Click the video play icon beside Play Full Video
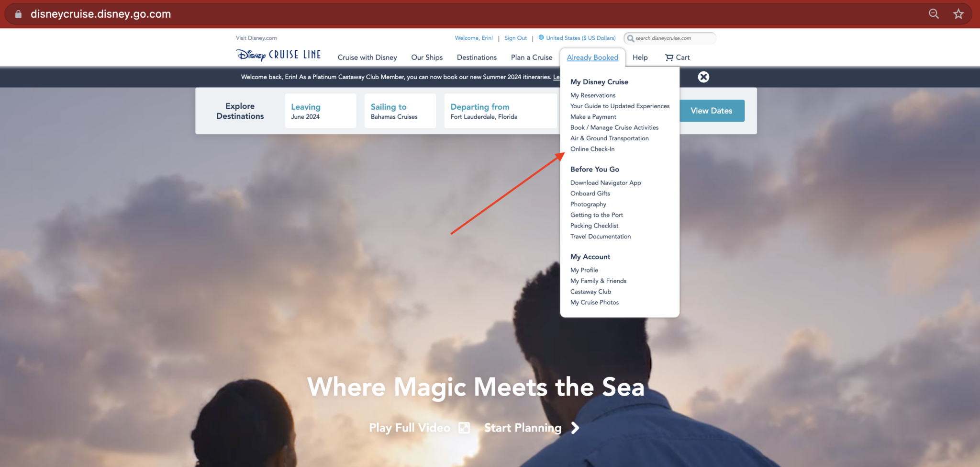Viewport: 980px width, 467px height. pos(464,427)
